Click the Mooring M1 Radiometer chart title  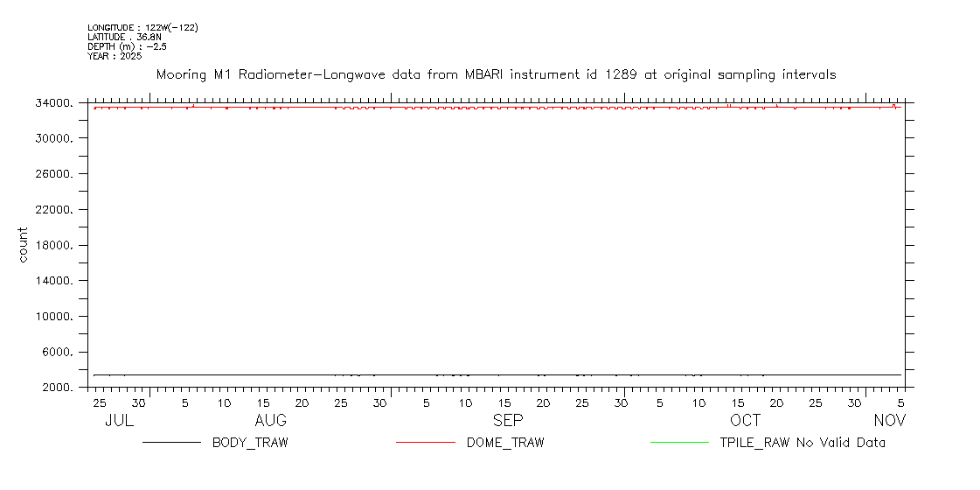tap(496, 75)
